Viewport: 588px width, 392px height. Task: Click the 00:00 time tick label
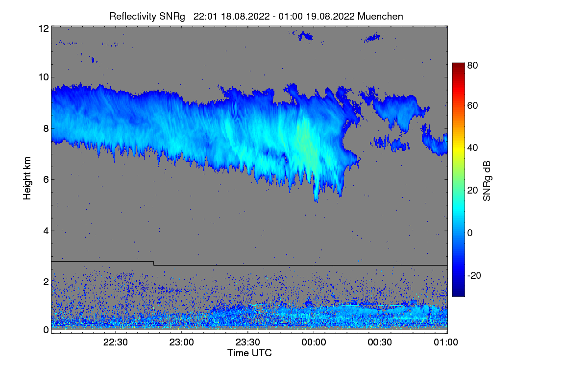[314, 343]
